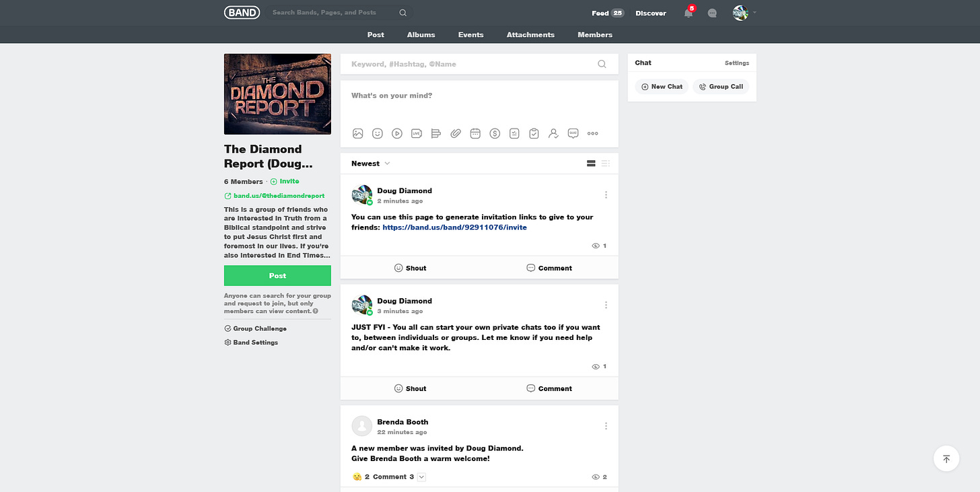Click The Diamond Report cover image
The height and width of the screenshot is (492, 980).
coord(277,94)
